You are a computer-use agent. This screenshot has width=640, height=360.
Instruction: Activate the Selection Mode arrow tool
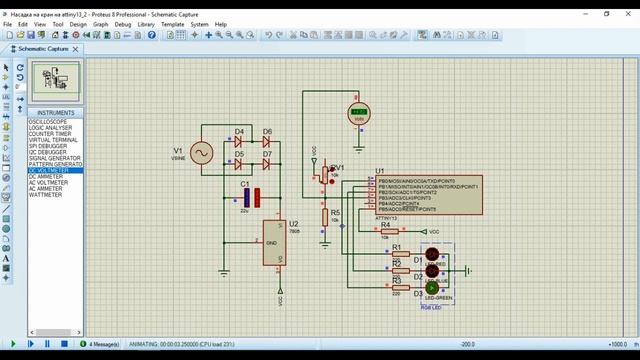pyautogui.click(x=6, y=67)
